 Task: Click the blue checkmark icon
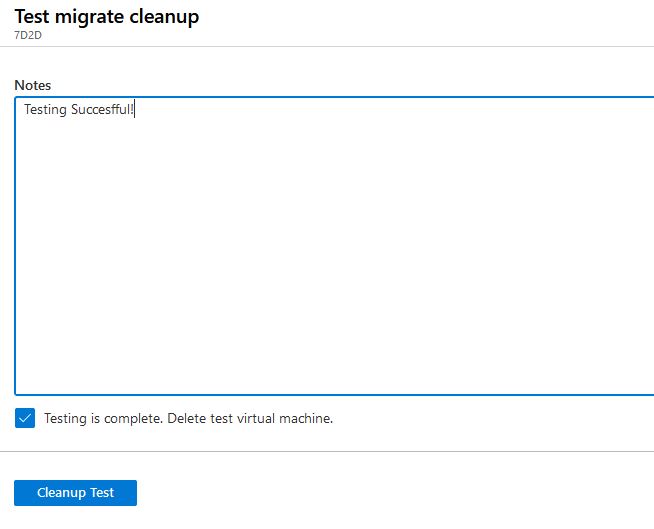pos(25,418)
